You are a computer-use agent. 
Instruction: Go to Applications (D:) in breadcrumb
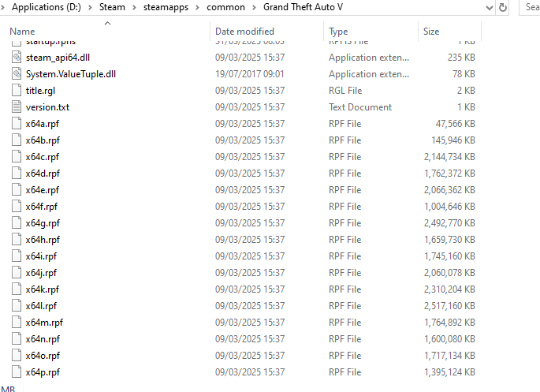pos(47,7)
